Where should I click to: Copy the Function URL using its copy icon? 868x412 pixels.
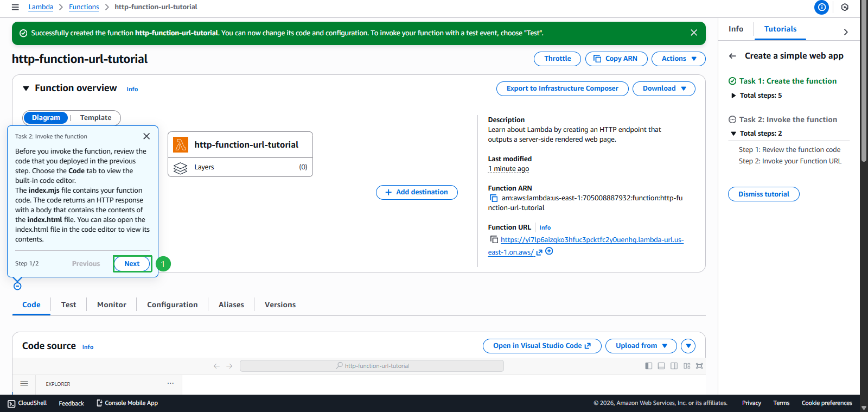point(494,239)
